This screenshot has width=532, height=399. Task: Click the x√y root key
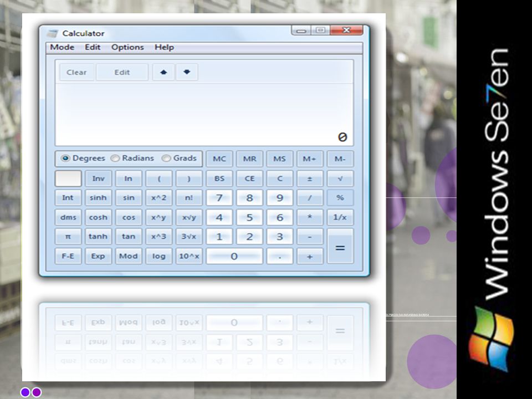(189, 217)
